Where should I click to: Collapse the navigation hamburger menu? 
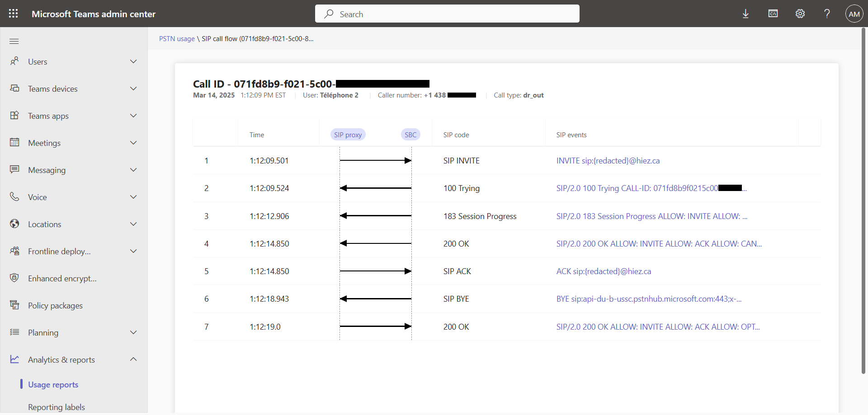pos(14,42)
